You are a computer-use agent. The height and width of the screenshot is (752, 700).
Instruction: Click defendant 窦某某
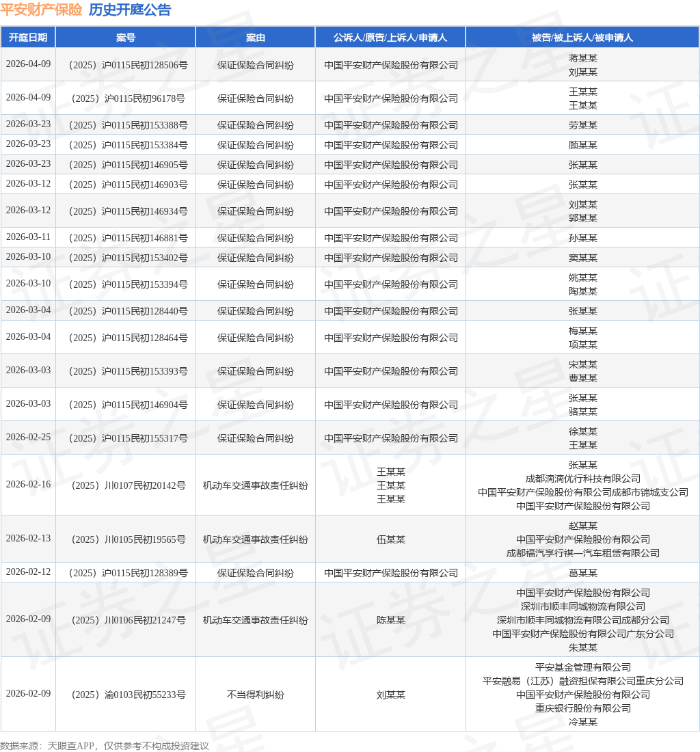(583, 258)
